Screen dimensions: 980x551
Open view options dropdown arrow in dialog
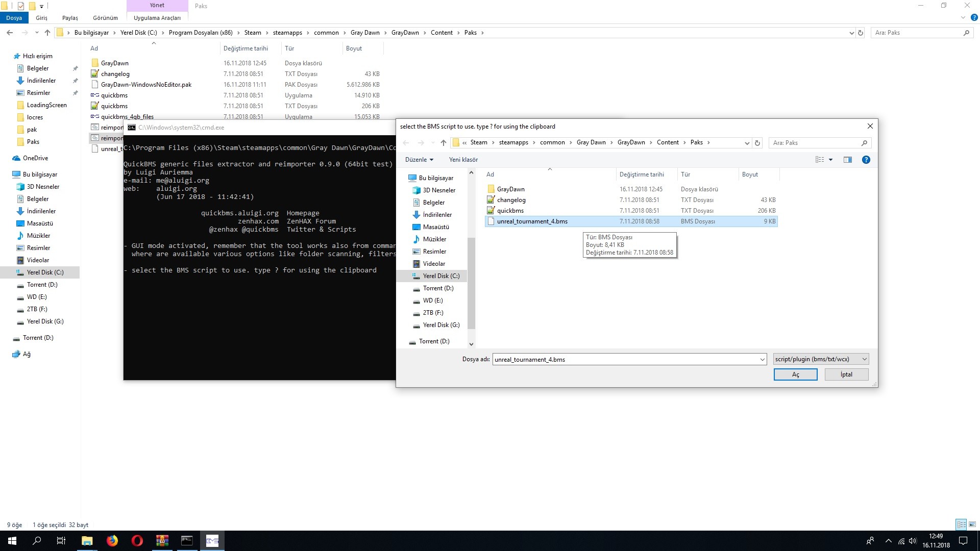point(830,160)
